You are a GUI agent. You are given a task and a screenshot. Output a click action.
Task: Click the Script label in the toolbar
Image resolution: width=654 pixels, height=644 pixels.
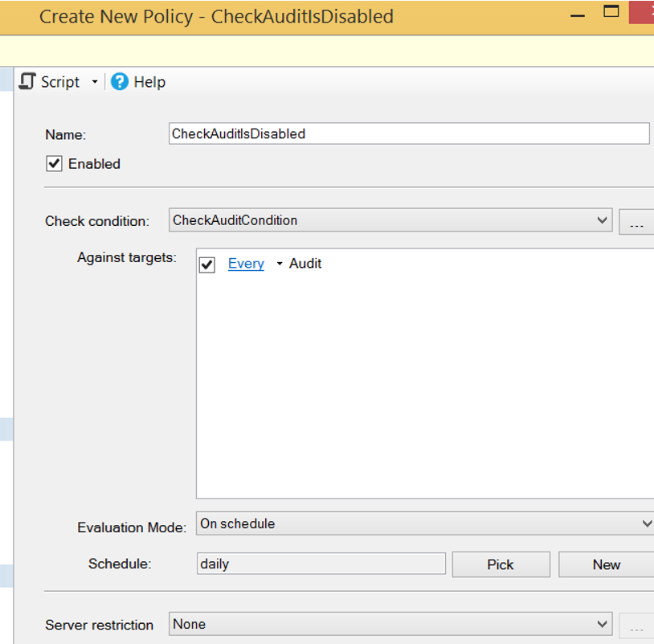click(60, 82)
